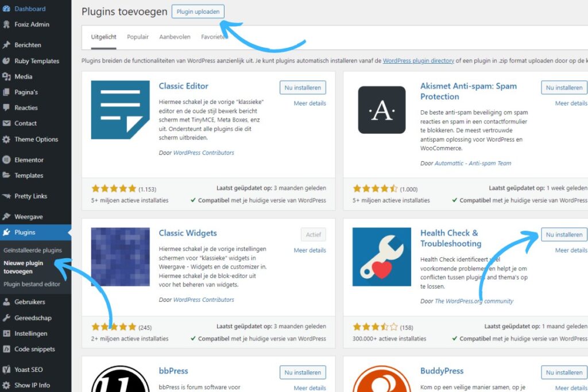The height and width of the screenshot is (392, 588).
Task: Open the BuddyPress title link
Action: pos(442,371)
